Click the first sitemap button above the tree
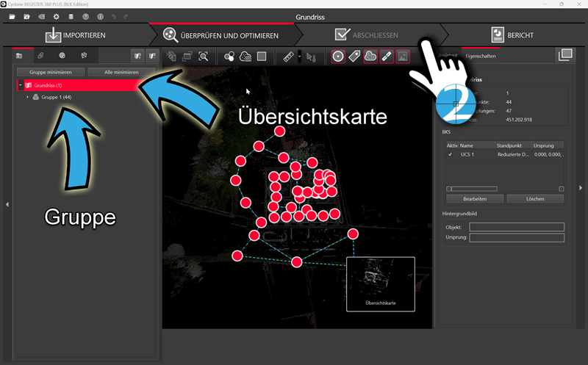The image size is (588, 365). click(x=137, y=56)
